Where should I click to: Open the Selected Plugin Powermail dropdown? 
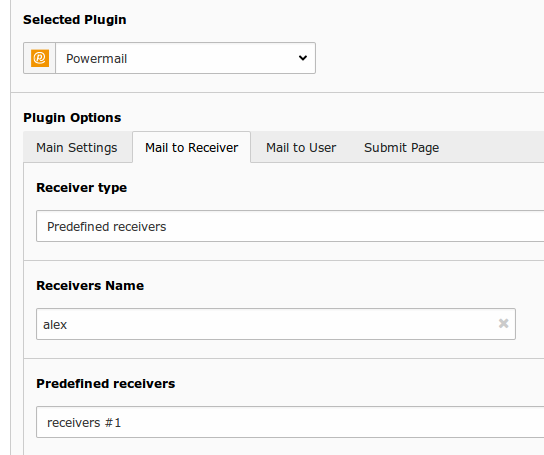tap(185, 58)
